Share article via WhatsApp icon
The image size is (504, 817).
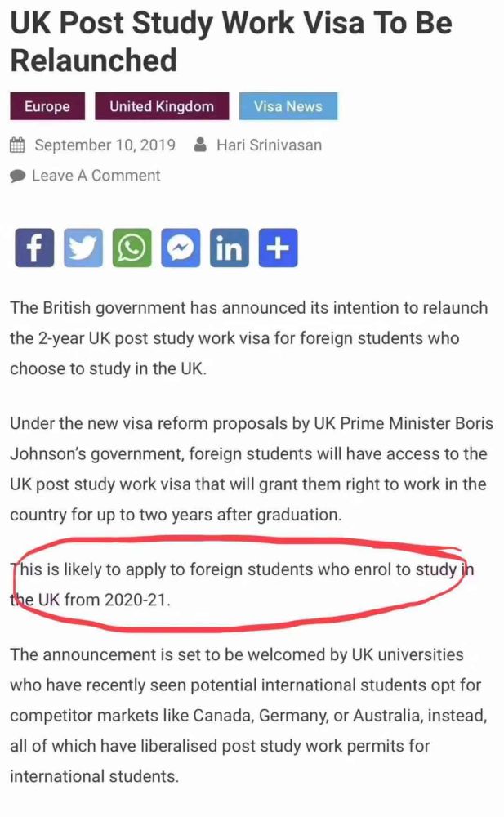[x=132, y=248]
